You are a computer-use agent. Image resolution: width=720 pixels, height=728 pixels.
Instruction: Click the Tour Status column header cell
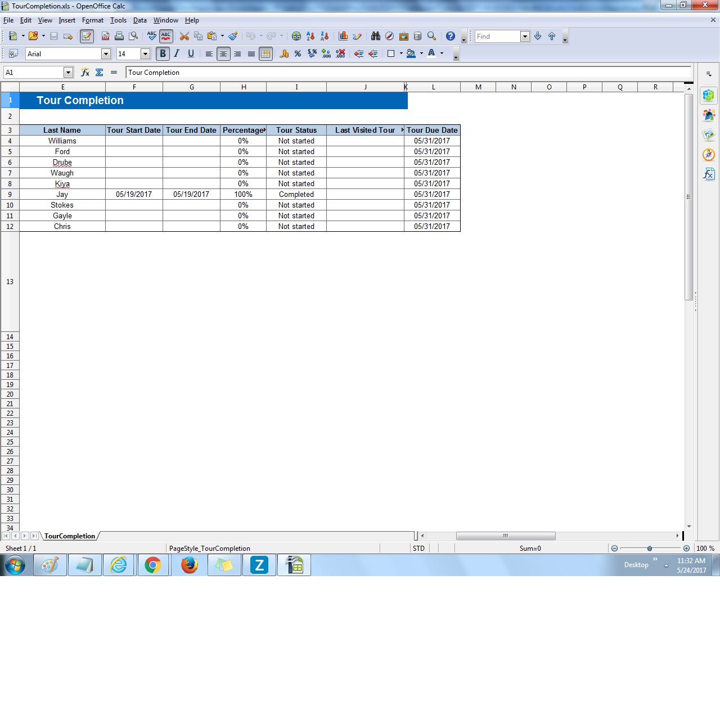tap(296, 130)
